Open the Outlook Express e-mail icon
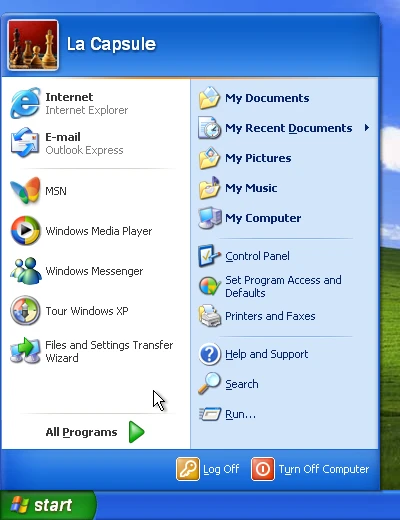The width and height of the screenshot is (400, 520). tap(25, 143)
